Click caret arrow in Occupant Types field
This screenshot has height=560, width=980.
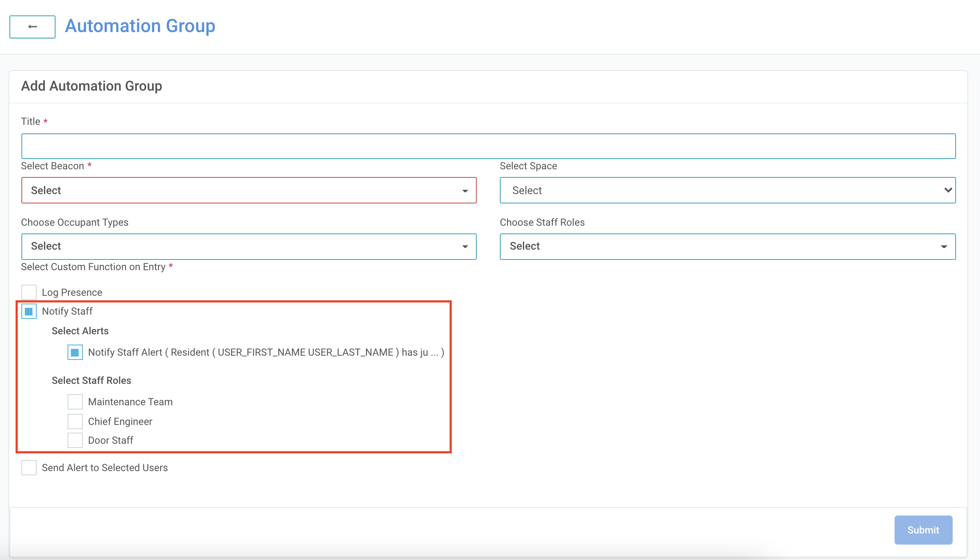pos(465,247)
